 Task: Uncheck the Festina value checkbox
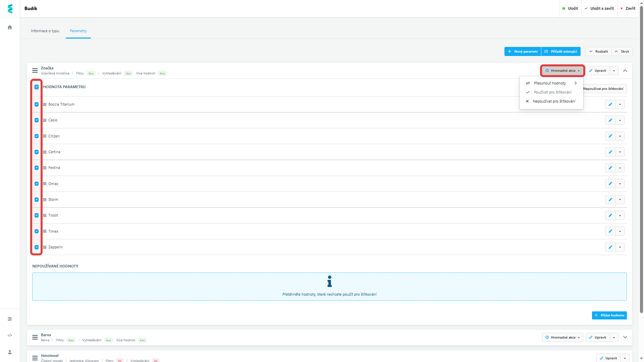click(37, 168)
